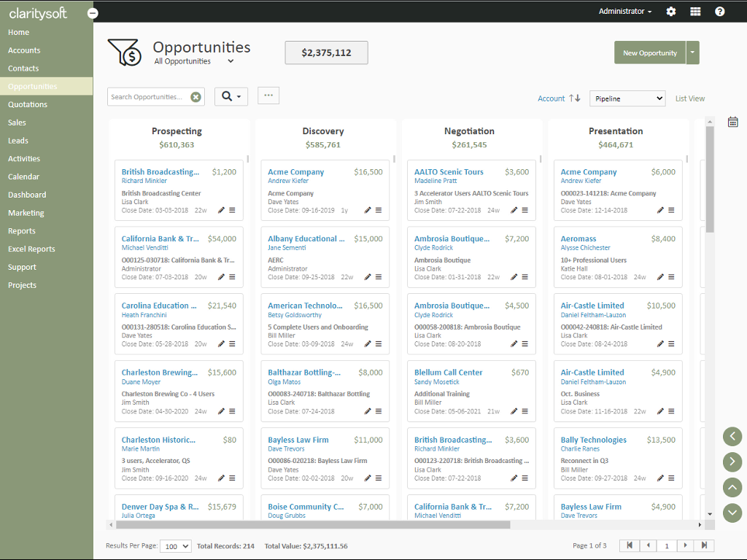This screenshot has height=560, width=747.
Task: Edit the Blellum Call Center card
Action: coord(514,411)
